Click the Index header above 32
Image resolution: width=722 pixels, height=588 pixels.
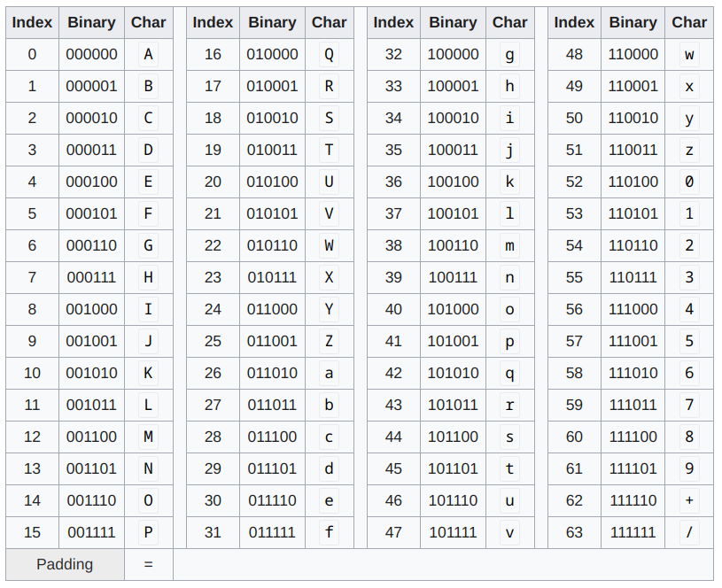[393, 22]
